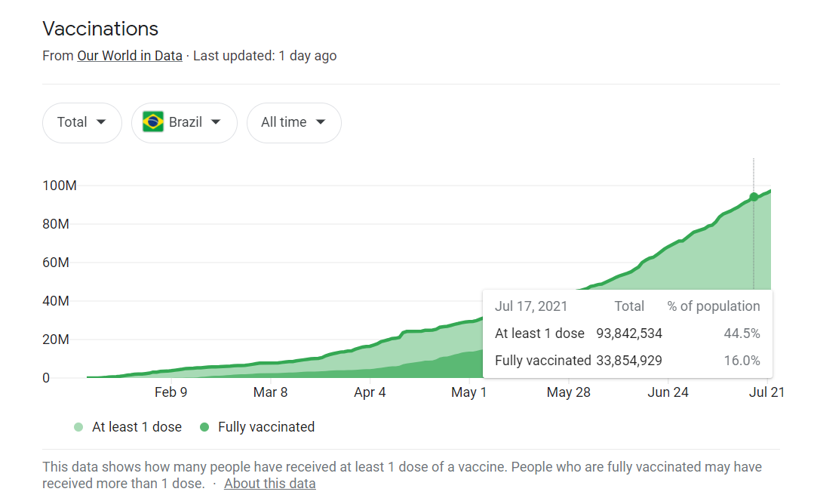Open the All time range dropdown

pos(293,122)
